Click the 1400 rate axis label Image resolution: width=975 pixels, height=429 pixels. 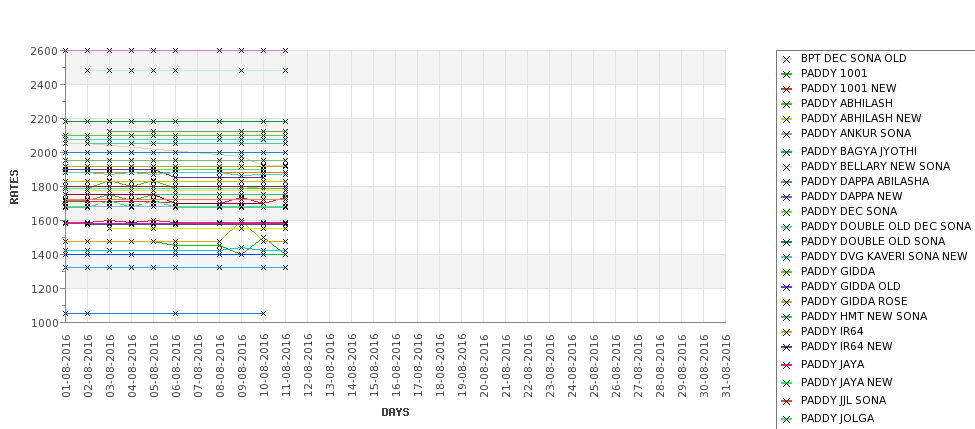point(44,255)
